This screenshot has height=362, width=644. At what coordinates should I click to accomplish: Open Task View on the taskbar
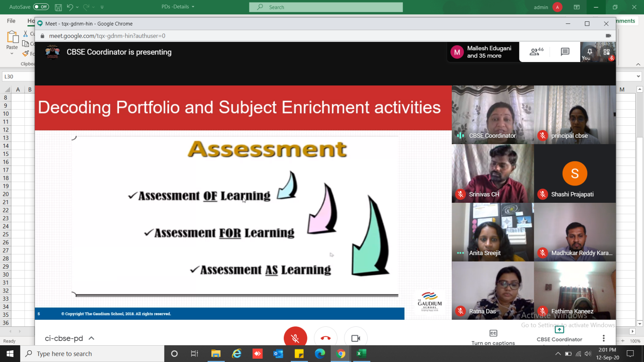click(195, 354)
